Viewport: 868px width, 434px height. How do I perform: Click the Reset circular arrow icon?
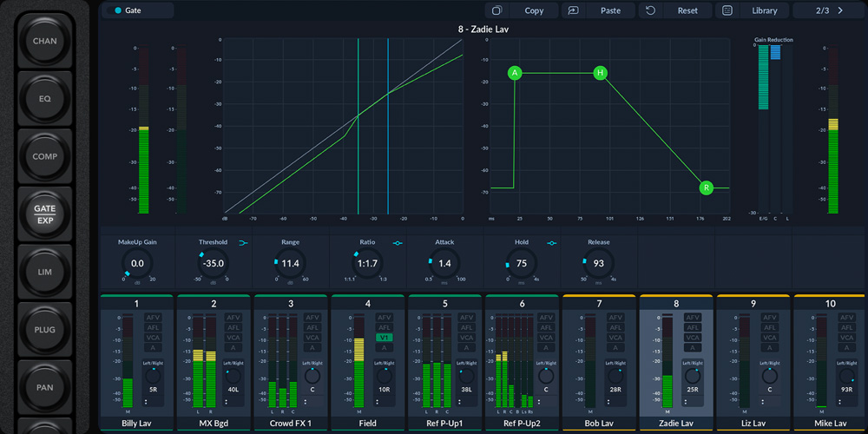pyautogui.click(x=651, y=10)
